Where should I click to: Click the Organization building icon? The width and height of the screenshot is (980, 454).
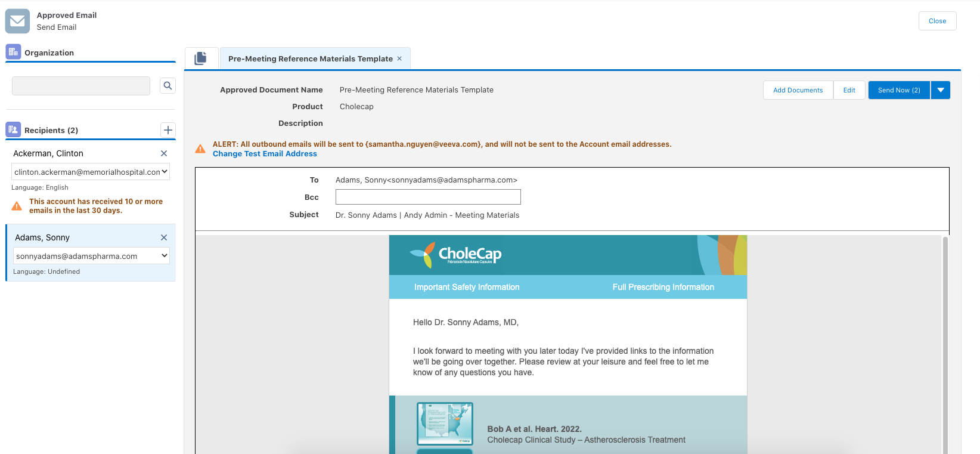click(13, 52)
